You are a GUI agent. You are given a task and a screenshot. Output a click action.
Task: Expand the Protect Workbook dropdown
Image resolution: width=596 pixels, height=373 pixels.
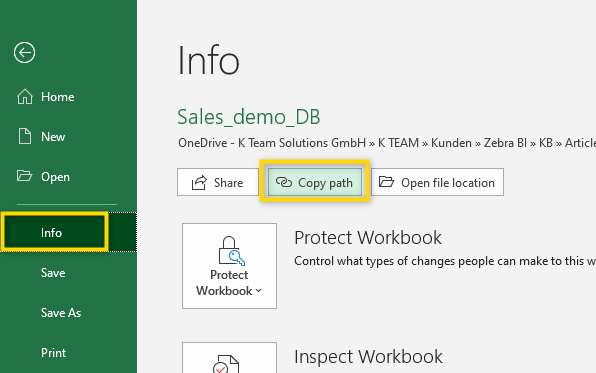[229, 266]
